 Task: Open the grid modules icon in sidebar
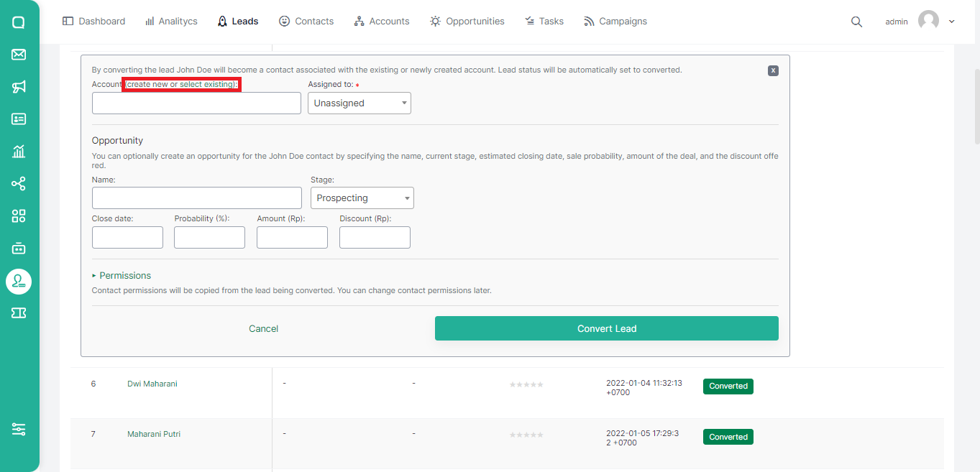click(19, 216)
